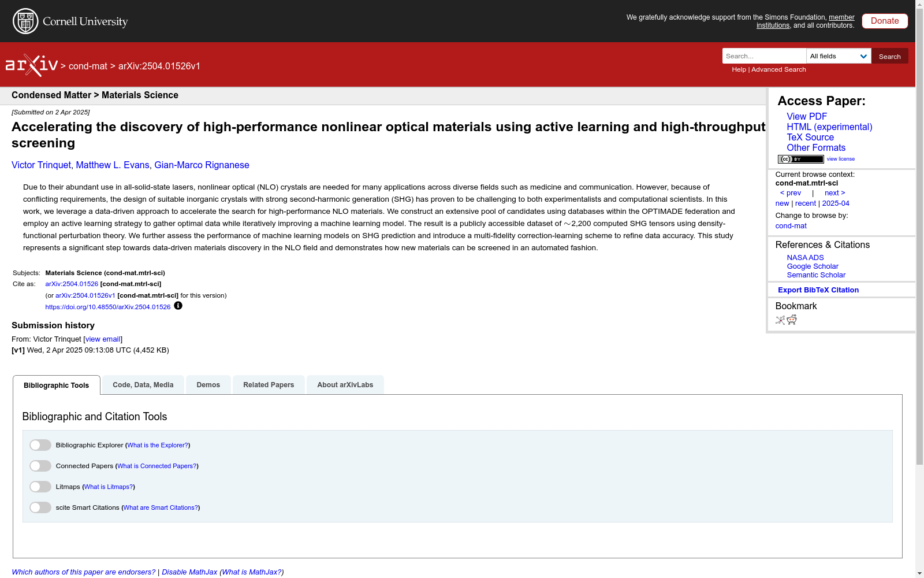924x578 pixels.
Task: Bookmark paper on BibSonomy icon
Action: click(780, 320)
